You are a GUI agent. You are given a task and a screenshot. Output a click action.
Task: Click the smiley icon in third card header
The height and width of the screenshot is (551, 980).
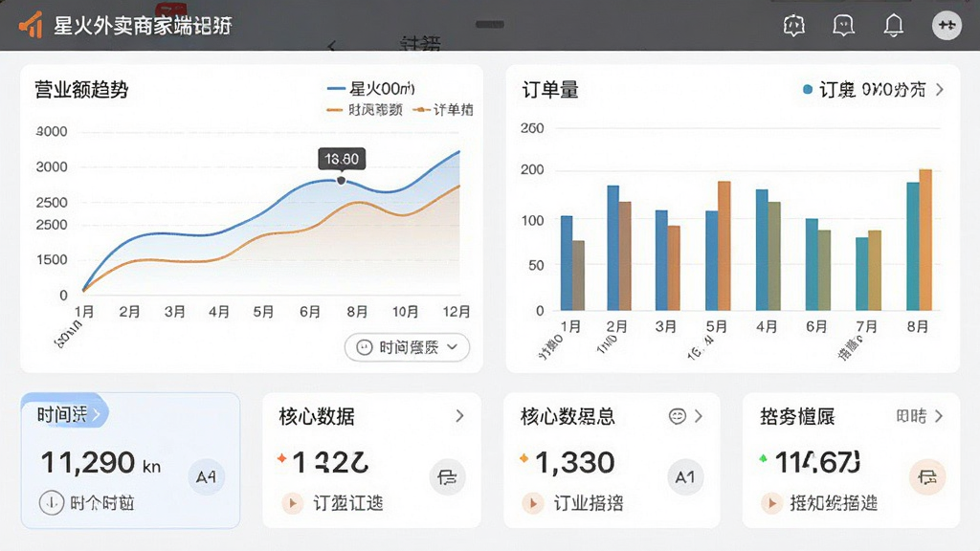click(677, 416)
